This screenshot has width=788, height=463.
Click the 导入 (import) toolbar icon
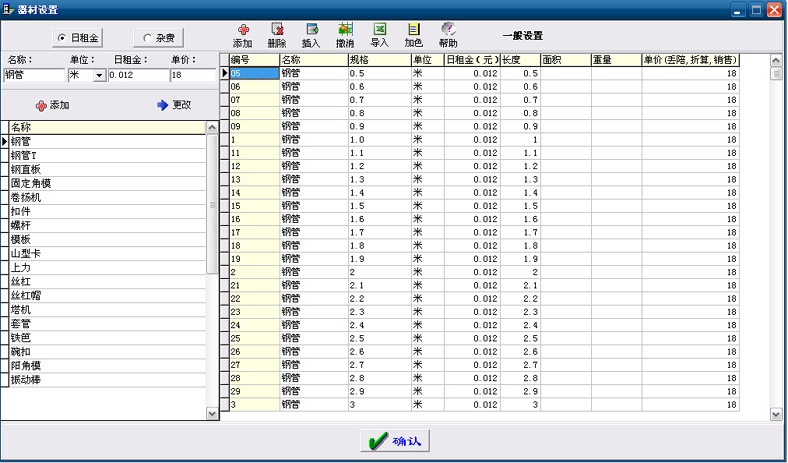click(x=380, y=35)
